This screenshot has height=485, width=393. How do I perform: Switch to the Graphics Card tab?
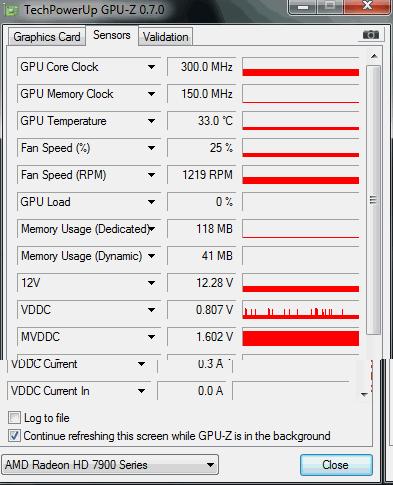coord(47,37)
